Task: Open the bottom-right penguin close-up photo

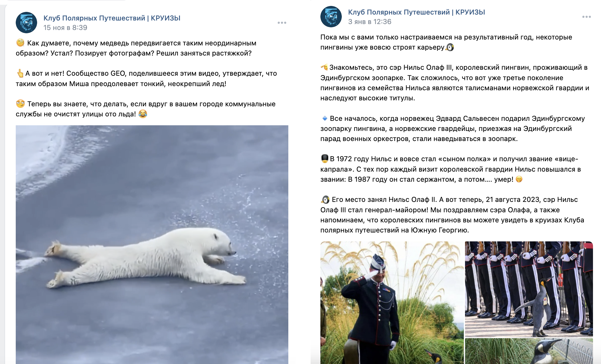Action: [x=529, y=351]
